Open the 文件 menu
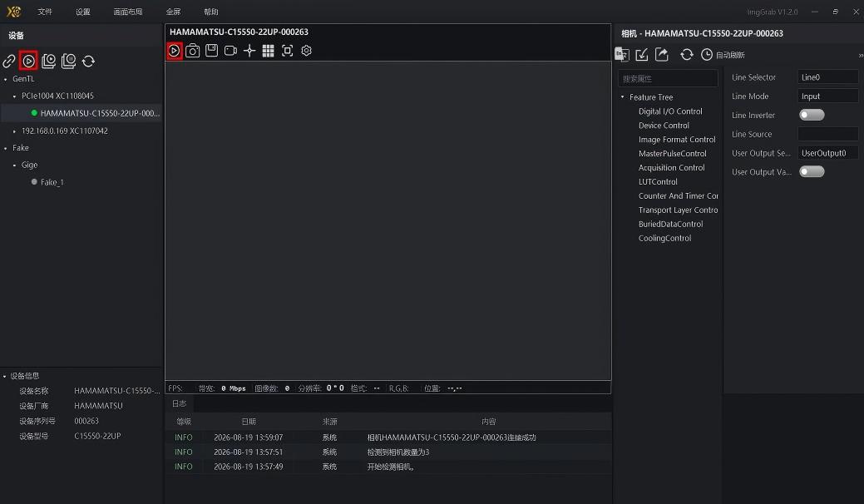Image resolution: width=864 pixels, height=504 pixels. point(45,12)
